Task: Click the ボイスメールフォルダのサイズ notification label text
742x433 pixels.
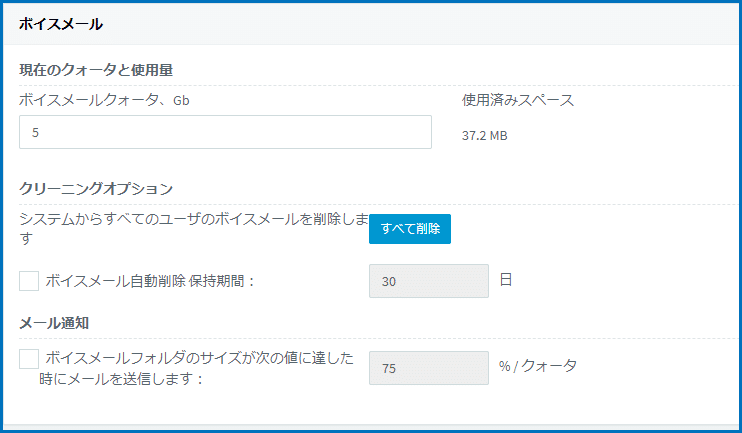Action: point(196,368)
